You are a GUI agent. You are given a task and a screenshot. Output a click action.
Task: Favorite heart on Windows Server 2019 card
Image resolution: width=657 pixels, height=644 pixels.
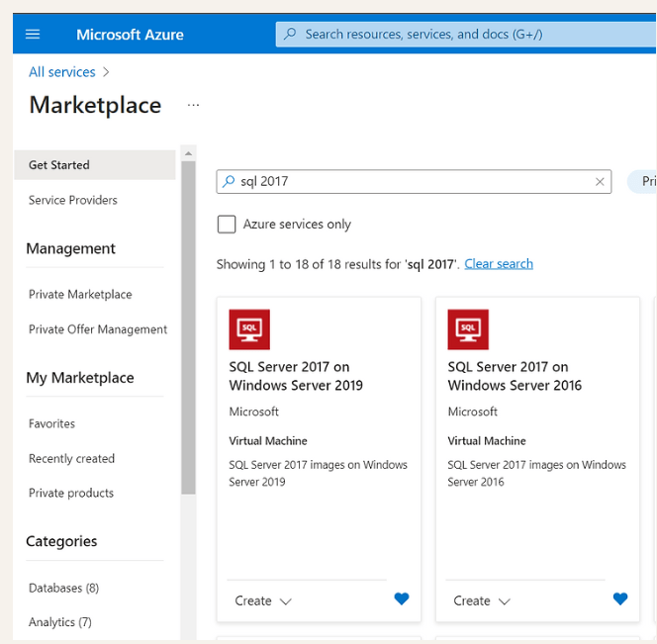click(402, 598)
